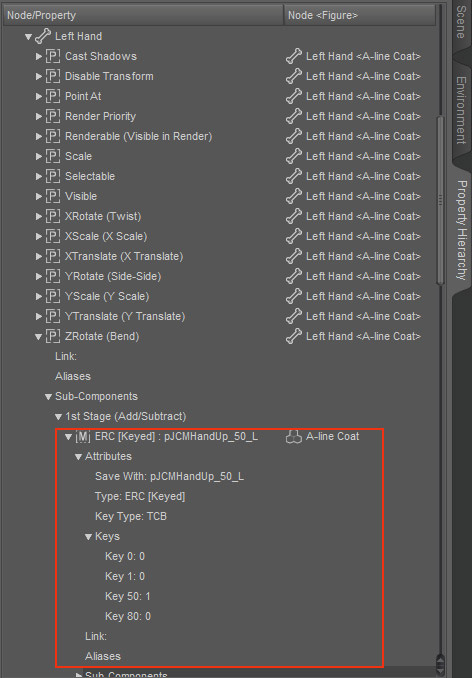Screen dimensions: 472x678
Task: Click the property icon beside YRotate (Side-Side)
Action: [53, 276]
